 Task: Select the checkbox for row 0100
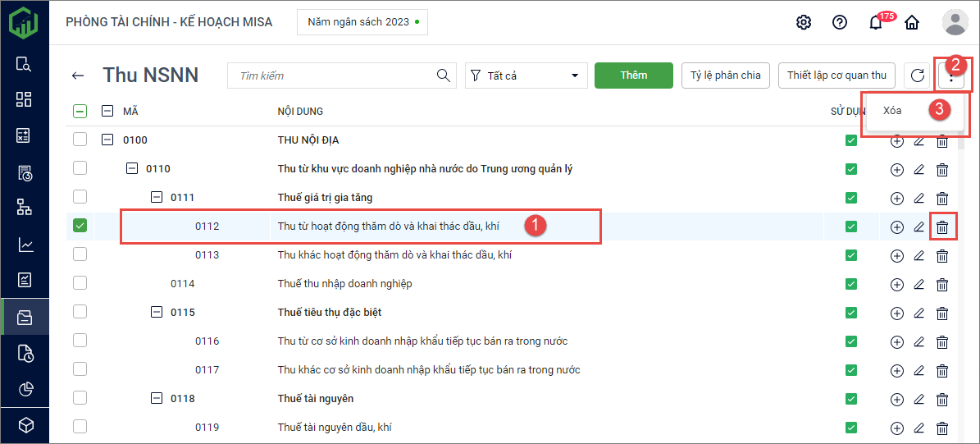click(80, 140)
